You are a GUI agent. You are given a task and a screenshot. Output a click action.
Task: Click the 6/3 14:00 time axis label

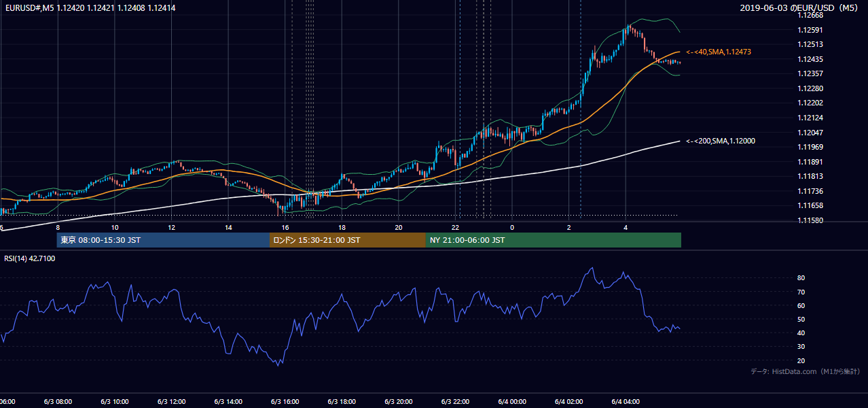pos(228,401)
